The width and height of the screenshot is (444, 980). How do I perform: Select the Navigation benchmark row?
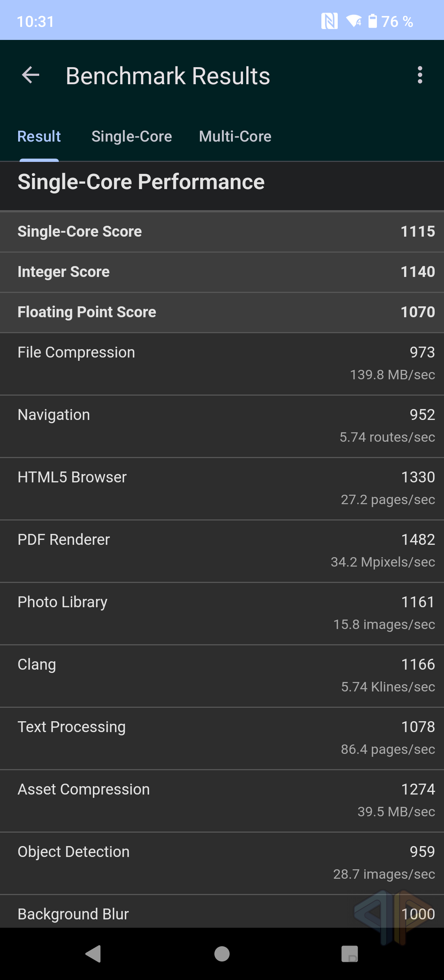(222, 426)
